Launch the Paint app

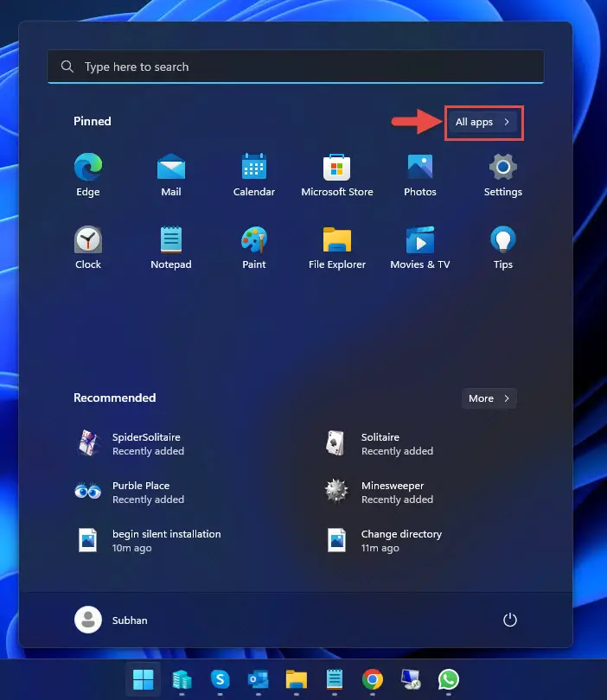(x=253, y=247)
